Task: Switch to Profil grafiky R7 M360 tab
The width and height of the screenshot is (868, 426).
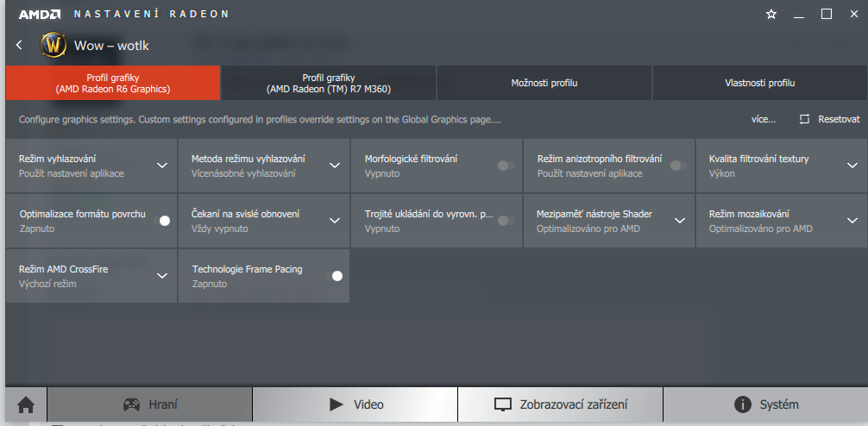Action: click(329, 83)
